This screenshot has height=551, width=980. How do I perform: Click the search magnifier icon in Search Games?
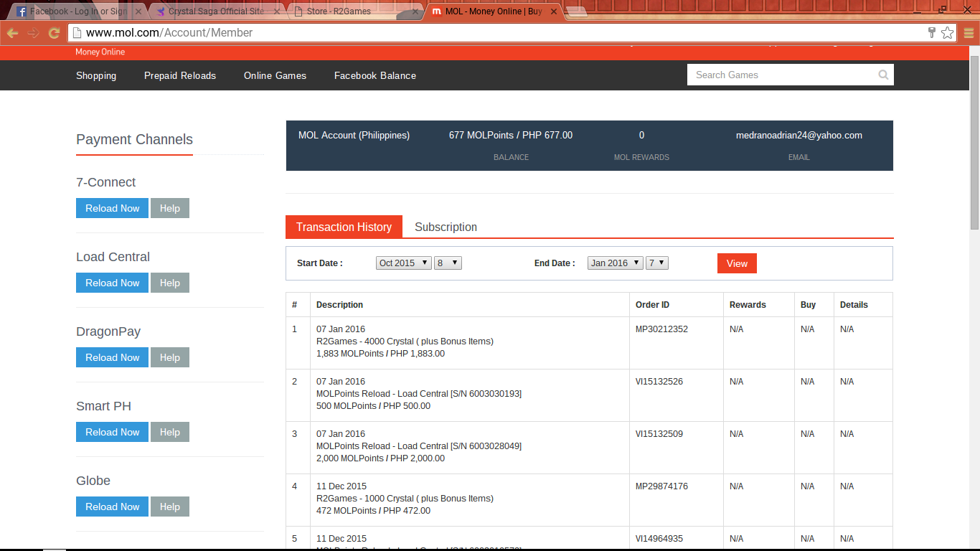[883, 75]
